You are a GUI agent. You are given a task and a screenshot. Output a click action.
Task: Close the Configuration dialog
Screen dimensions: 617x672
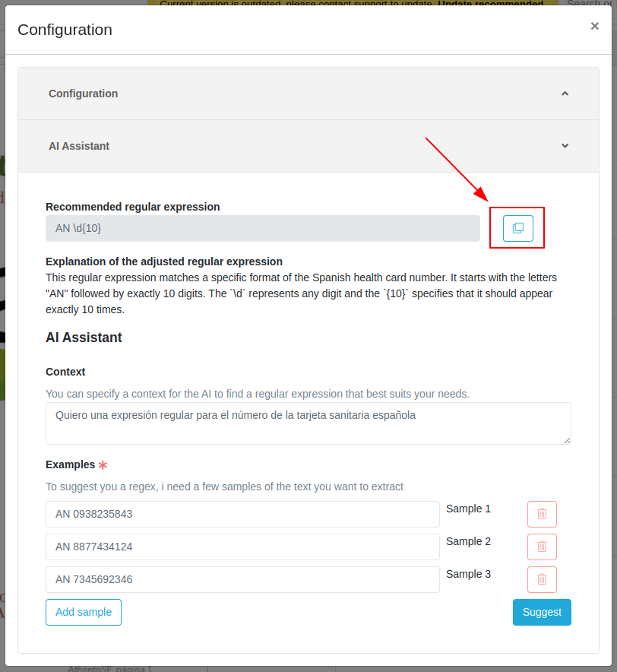[594, 26]
